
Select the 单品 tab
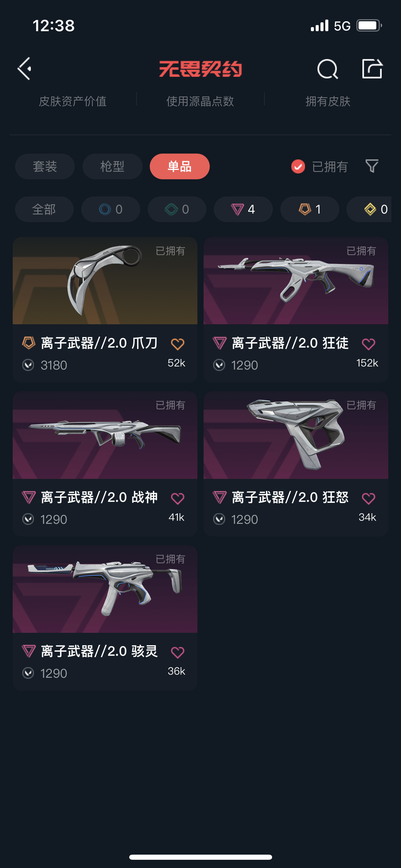coord(180,166)
